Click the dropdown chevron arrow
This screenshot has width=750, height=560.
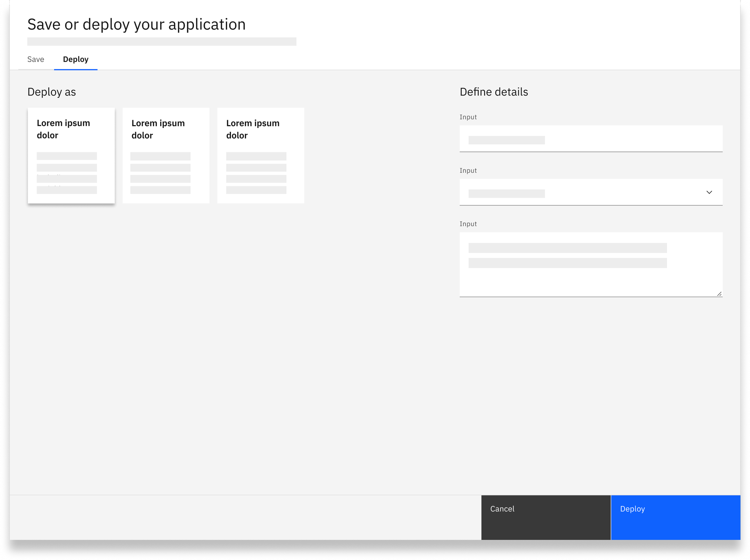click(x=709, y=192)
